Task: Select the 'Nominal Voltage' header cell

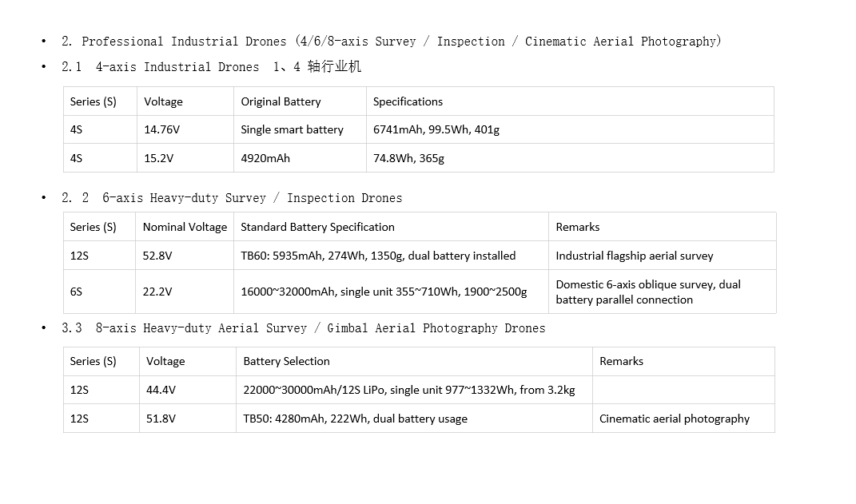Action: pos(185,227)
